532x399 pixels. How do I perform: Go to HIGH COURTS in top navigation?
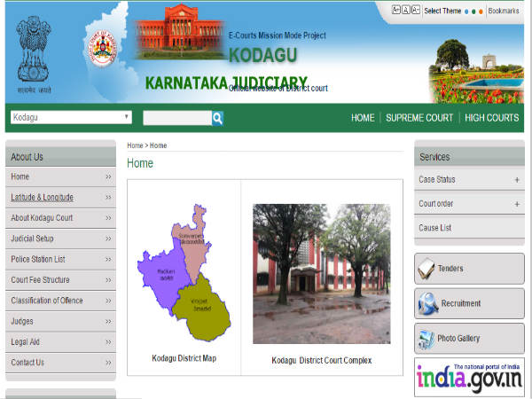tap(491, 118)
